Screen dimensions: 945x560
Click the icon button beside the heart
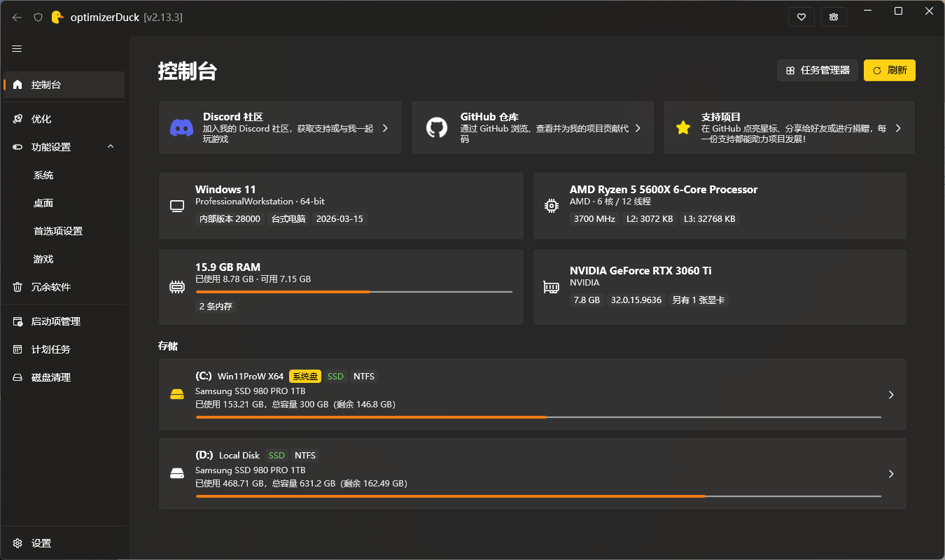click(834, 17)
